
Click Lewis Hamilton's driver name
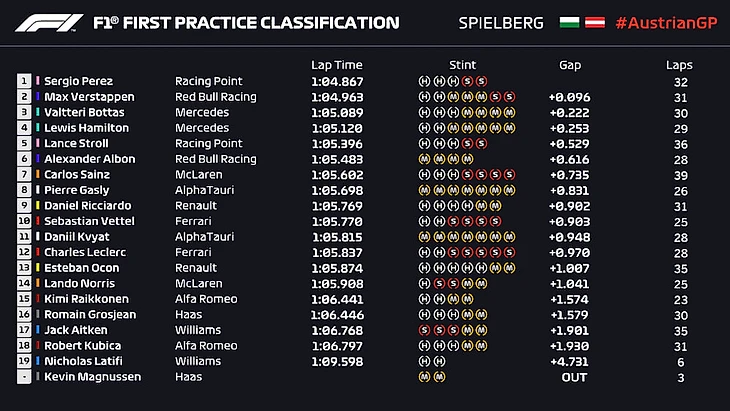click(87, 128)
